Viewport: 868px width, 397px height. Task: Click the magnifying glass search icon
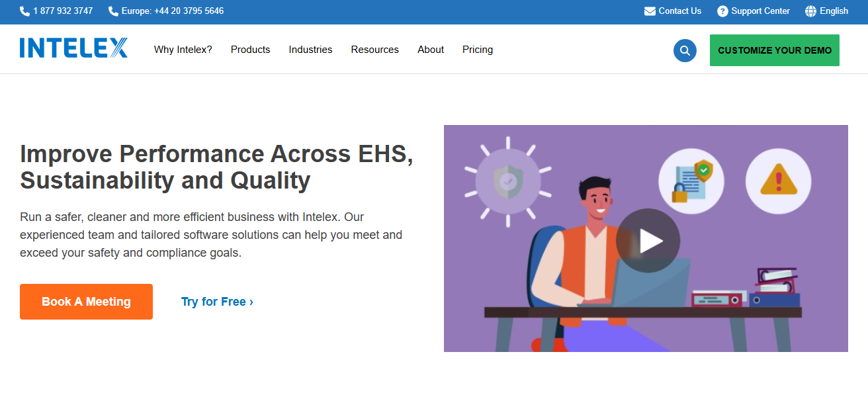pos(685,50)
